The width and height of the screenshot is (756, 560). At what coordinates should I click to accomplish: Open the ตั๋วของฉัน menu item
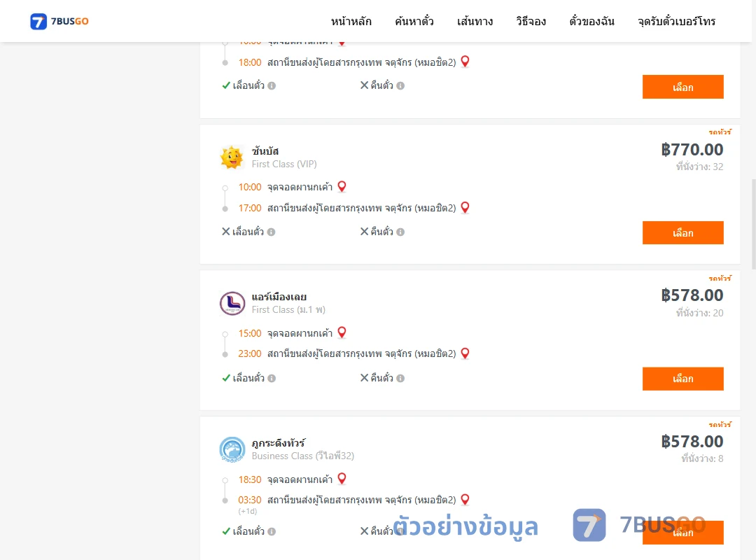tap(591, 21)
